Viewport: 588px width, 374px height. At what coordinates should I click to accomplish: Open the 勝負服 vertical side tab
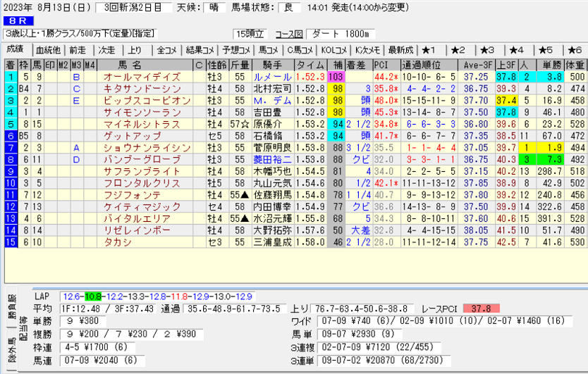10,308
